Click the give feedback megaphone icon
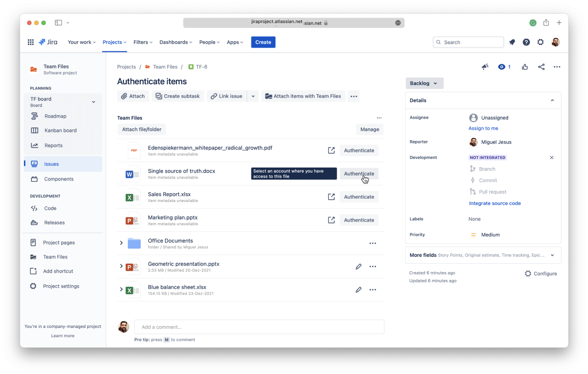 [485, 67]
